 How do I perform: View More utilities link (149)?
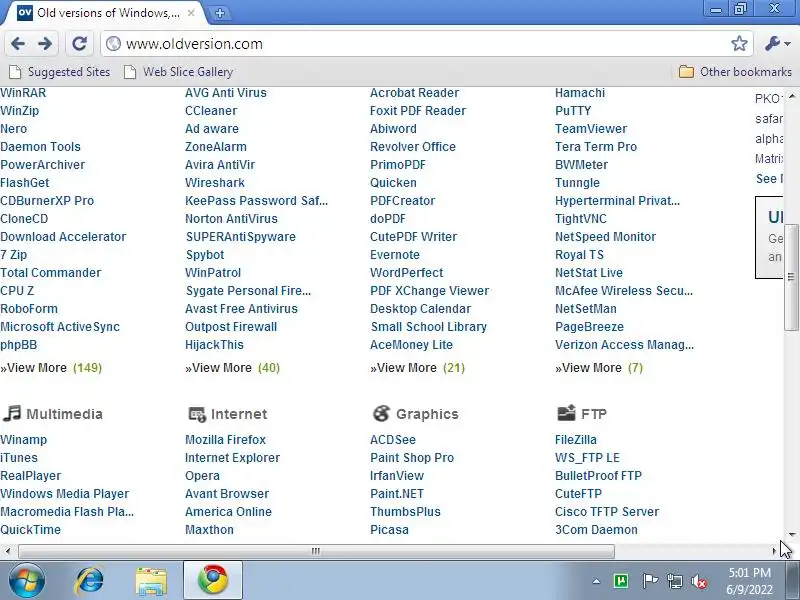coord(51,368)
